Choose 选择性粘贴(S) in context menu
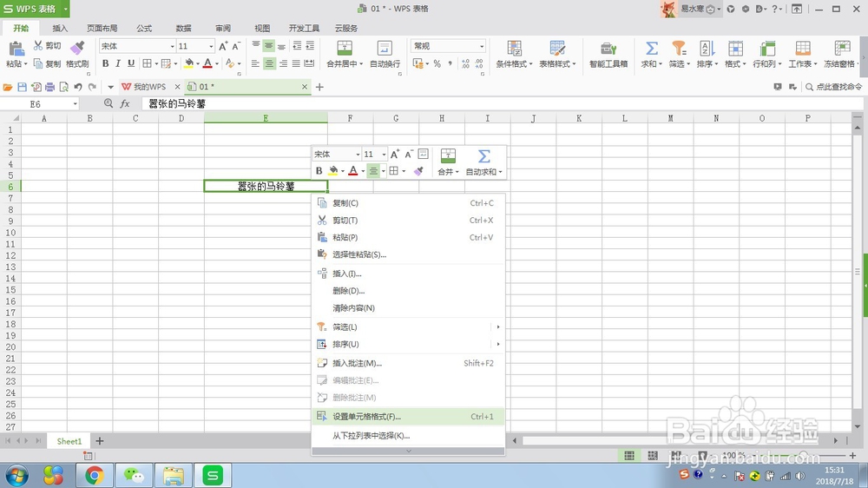Viewport: 868px width, 488px height. coord(409,254)
